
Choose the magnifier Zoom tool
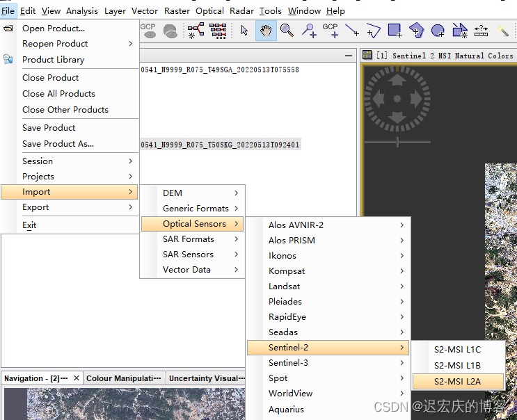point(287,31)
